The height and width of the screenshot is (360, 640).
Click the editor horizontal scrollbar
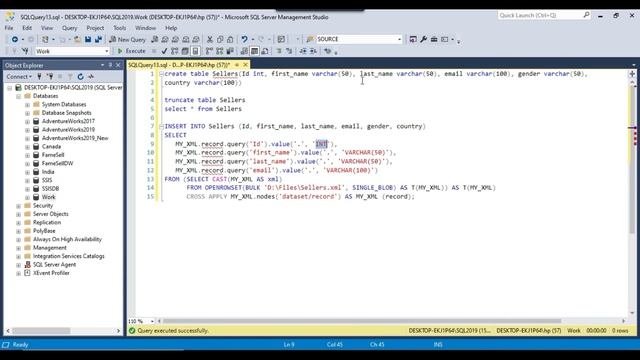coord(361,321)
